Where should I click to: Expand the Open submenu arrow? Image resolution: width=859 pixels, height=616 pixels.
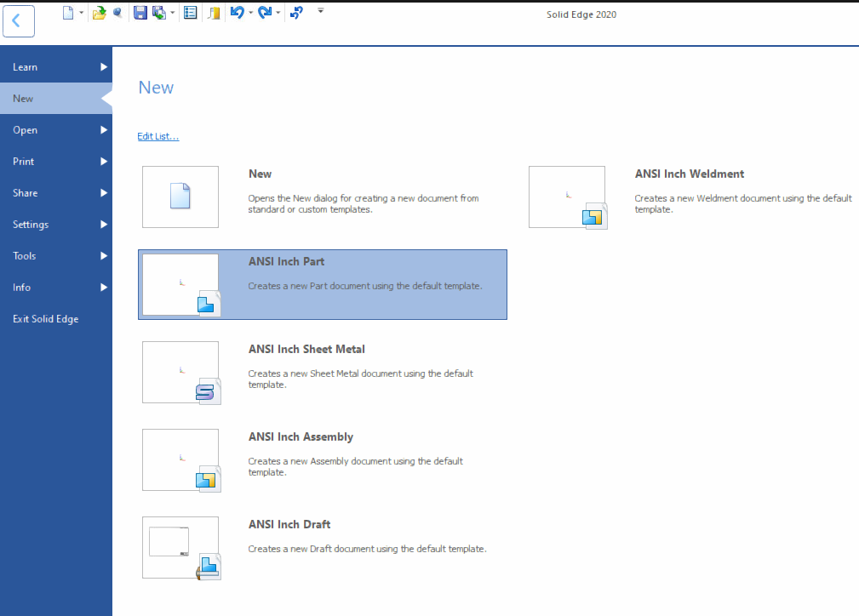104,130
